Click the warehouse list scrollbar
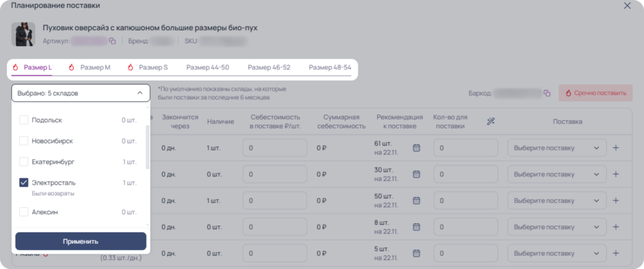The width and height of the screenshot is (644, 269). pos(147,147)
